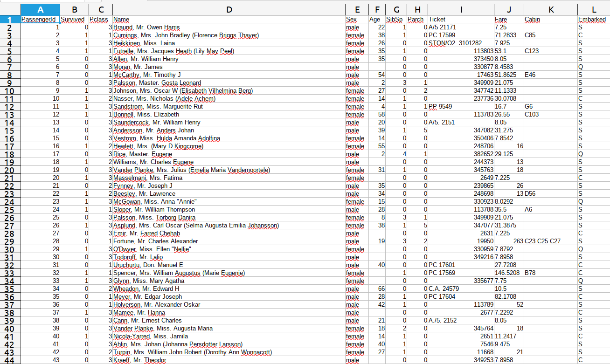Click the Select All corner box
This screenshot has width=610, height=364.
[x=10, y=9]
